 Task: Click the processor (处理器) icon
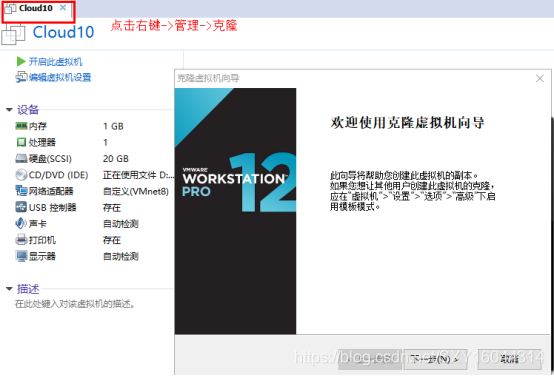[21, 142]
